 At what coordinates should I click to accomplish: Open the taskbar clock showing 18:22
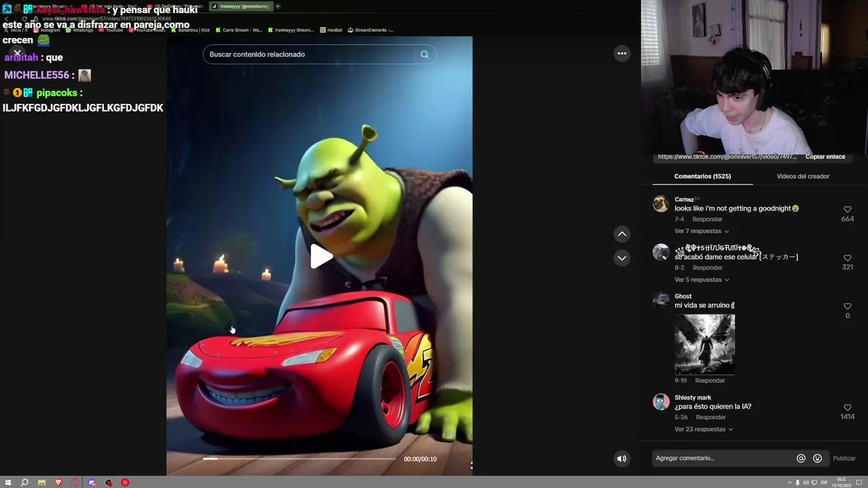tap(842, 483)
